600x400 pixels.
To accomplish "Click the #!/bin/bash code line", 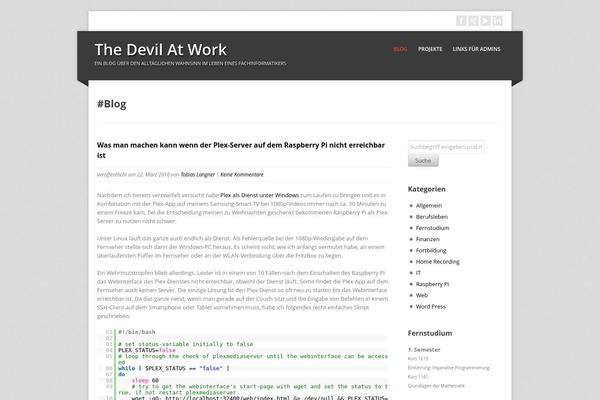I will (x=137, y=332).
